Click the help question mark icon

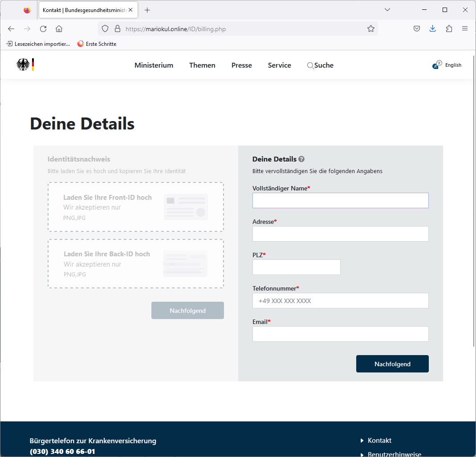click(301, 159)
